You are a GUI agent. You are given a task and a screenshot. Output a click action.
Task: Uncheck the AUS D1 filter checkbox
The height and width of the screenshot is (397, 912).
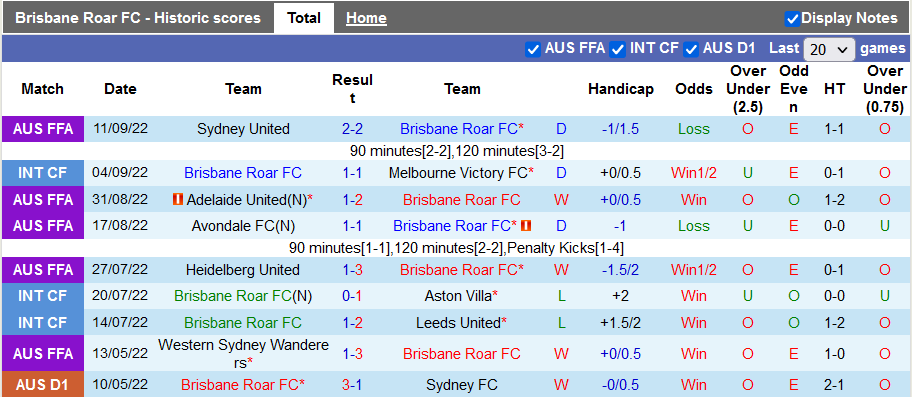pyautogui.click(x=691, y=49)
